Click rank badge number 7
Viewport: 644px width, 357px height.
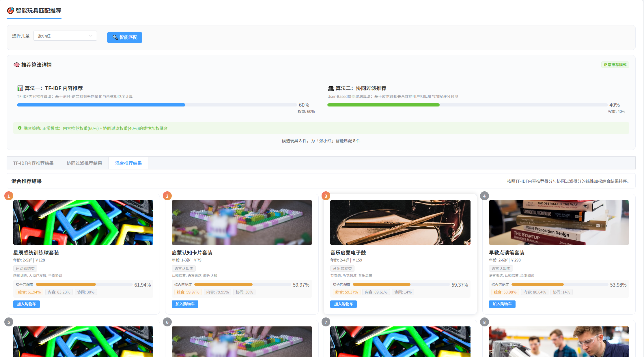pyautogui.click(x=326, y=322)
